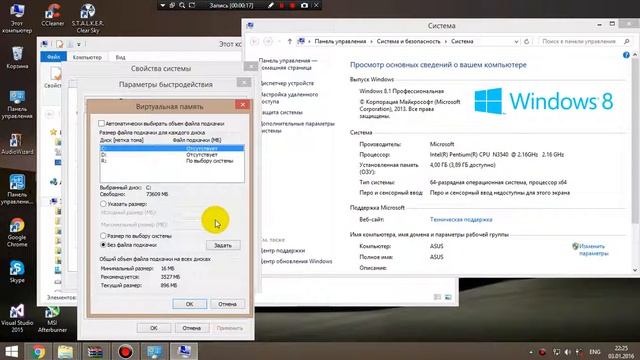
Task: Select the По выбору системы drive row
Action: tap(172, 161)
